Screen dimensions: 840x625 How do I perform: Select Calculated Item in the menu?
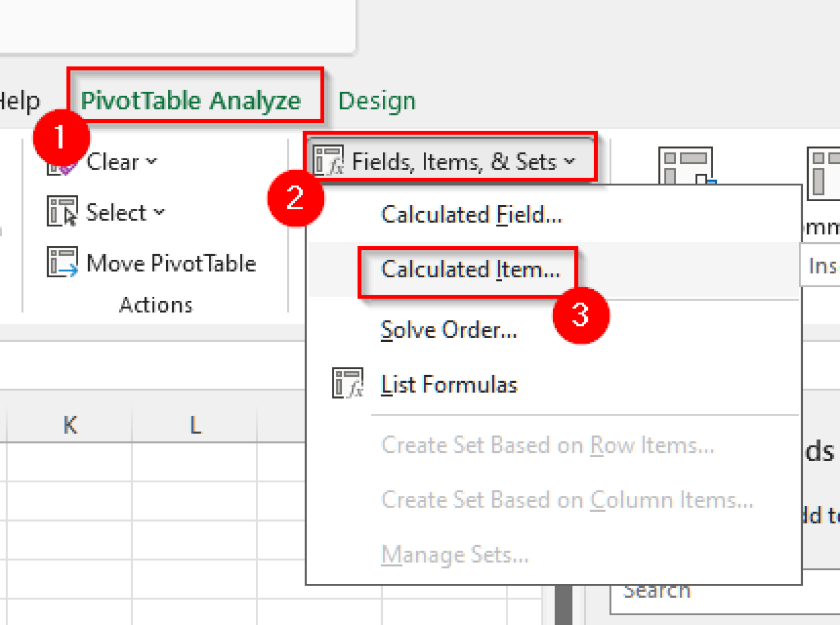pos(470,270)
